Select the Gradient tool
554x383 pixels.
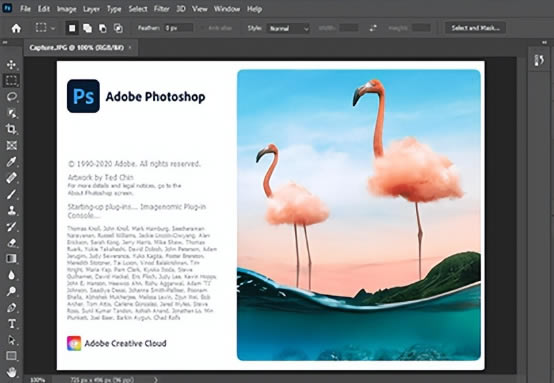click(x=11, y=259)
